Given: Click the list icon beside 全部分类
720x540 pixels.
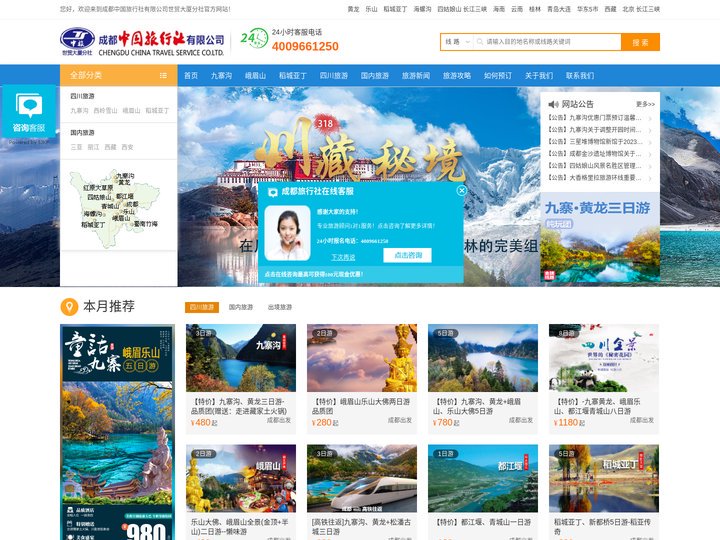Looking at the screenshot, I should 163,75.
